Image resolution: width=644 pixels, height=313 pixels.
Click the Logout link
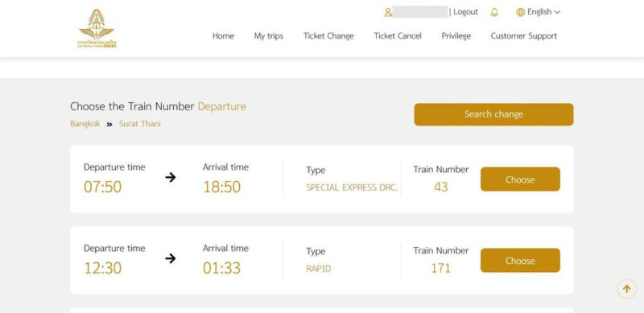466,12
